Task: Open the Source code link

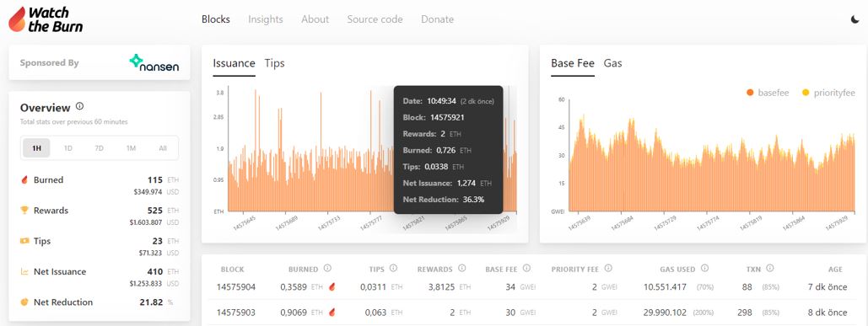Action: point(375,19)
